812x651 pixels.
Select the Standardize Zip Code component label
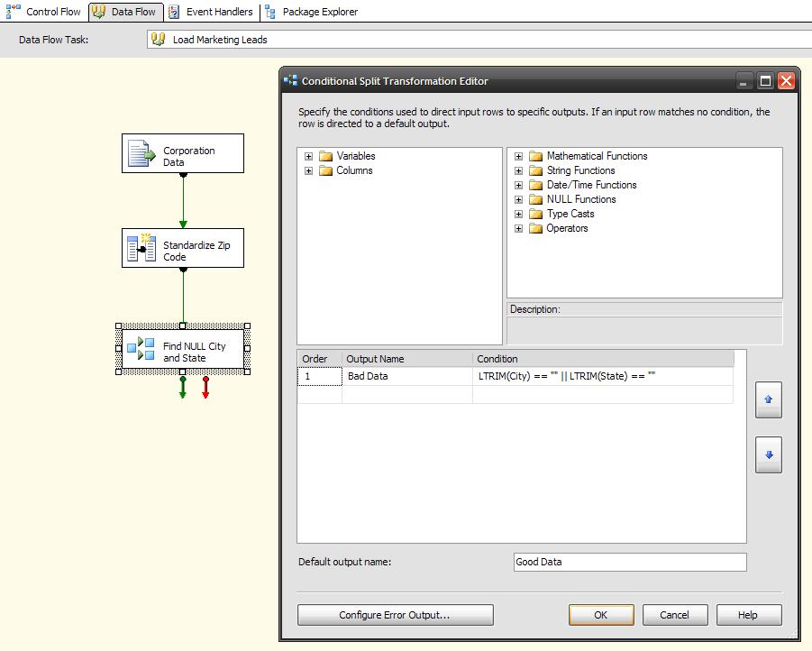tap(196, 251)
